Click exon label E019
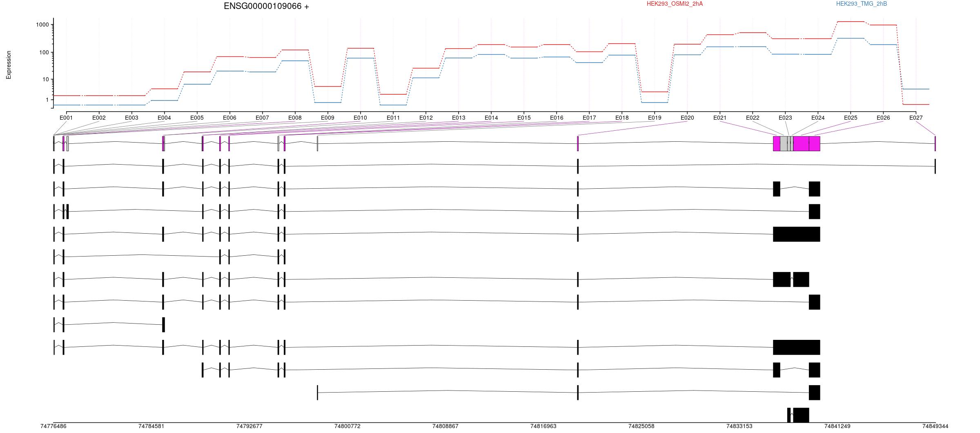This screenshot has height=433, width=980. (x=655, y=118)
